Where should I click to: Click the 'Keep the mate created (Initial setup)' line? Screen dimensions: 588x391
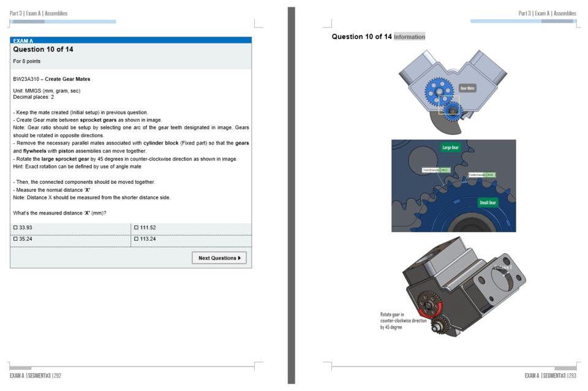click(x=81, y=112)
